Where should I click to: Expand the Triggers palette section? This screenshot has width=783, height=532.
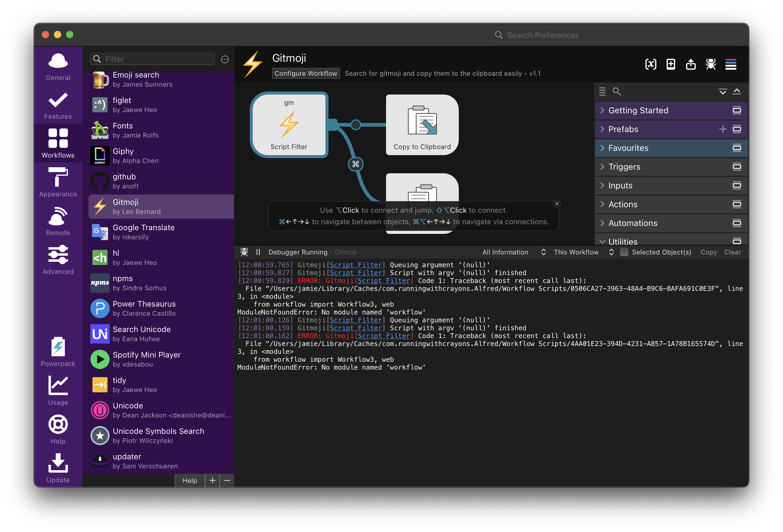(x=624, y=167)
